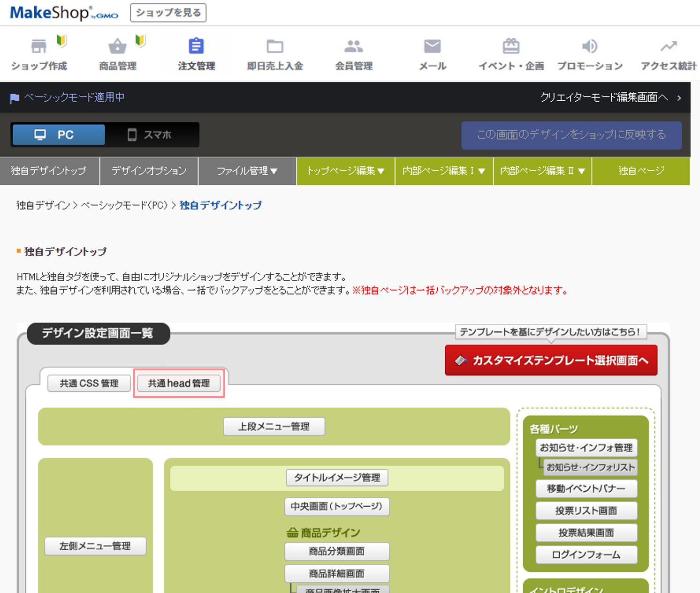Select the 注文管理 icon
The height and width of the screenshot is (593, 700).
tap(196, 53)
